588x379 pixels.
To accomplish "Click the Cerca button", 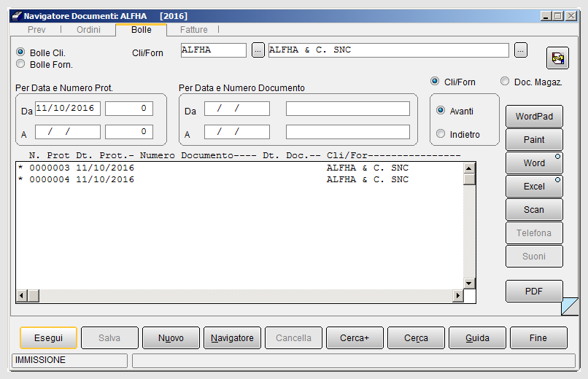I will click(x=416, y=337).
